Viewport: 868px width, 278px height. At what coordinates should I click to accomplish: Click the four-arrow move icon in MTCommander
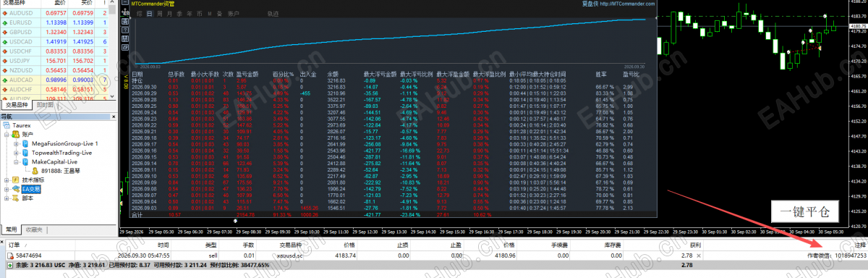124,12
